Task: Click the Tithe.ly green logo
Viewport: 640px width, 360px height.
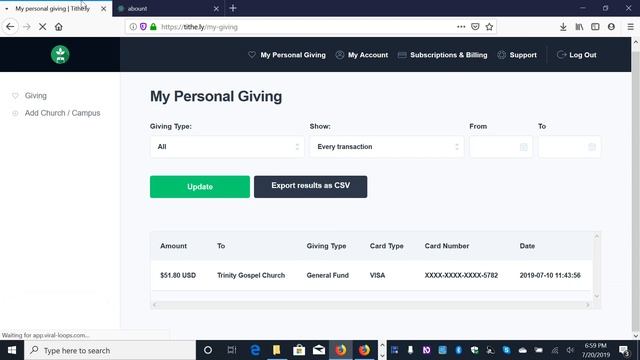Action: 60,54
